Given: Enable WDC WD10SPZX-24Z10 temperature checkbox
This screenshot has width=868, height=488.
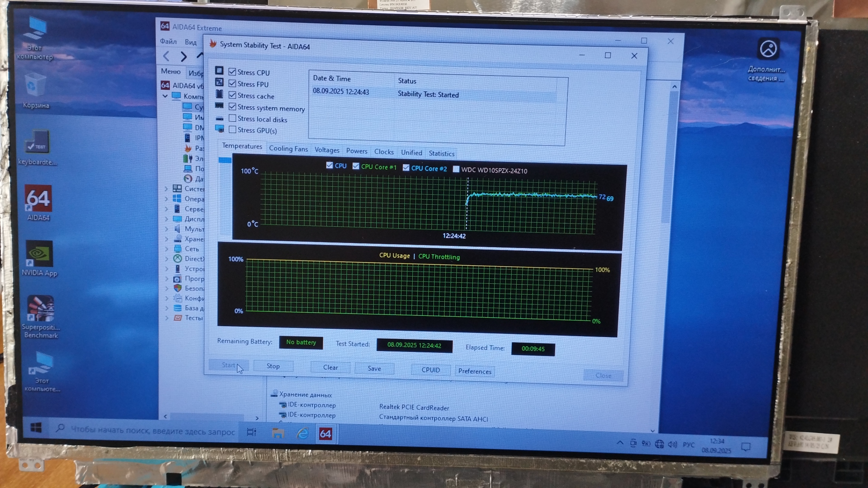Looking at the screenshot, I should pyautogui.click(x=456, y=169).
